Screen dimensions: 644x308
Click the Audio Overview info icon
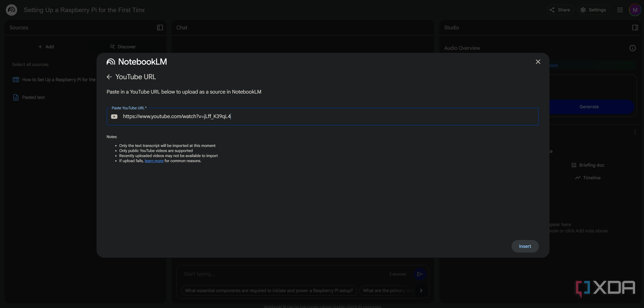coord(633,48)
